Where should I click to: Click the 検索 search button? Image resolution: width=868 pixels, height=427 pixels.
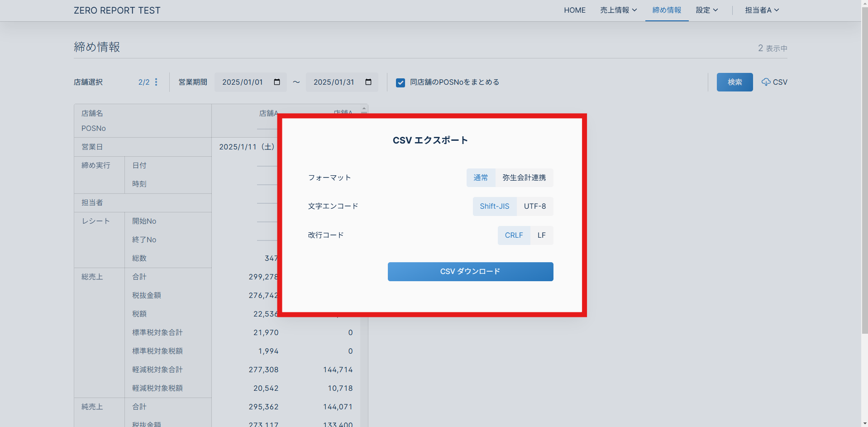click(x=734, y=82)
